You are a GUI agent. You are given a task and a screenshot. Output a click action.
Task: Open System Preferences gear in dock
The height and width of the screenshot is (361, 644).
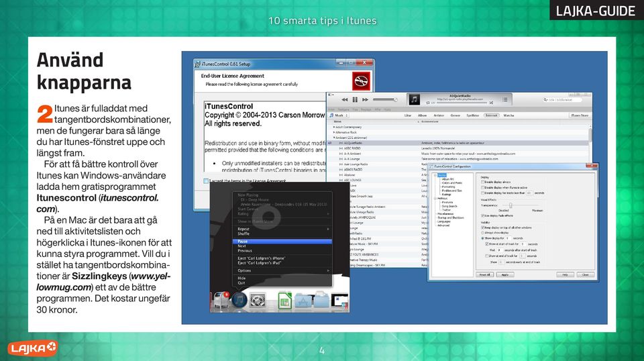point(258,301)
